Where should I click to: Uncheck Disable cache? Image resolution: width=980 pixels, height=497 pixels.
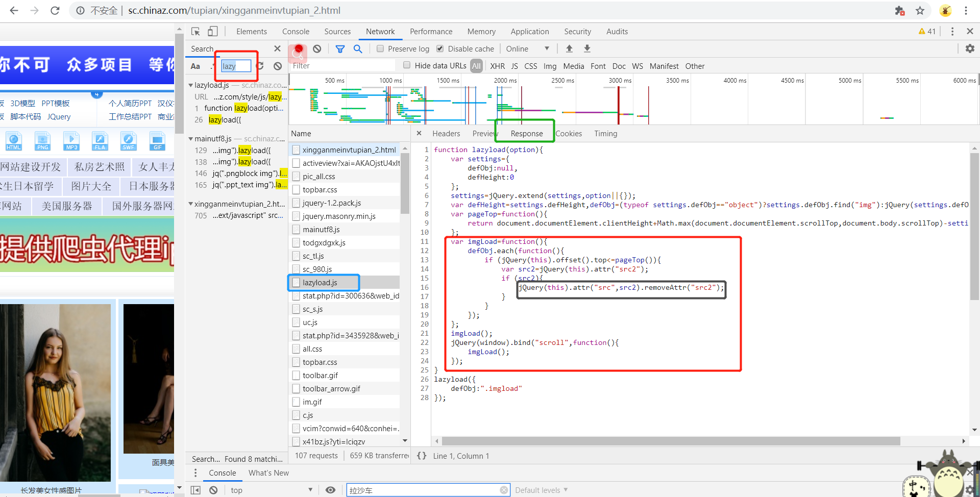coord(440,49)
